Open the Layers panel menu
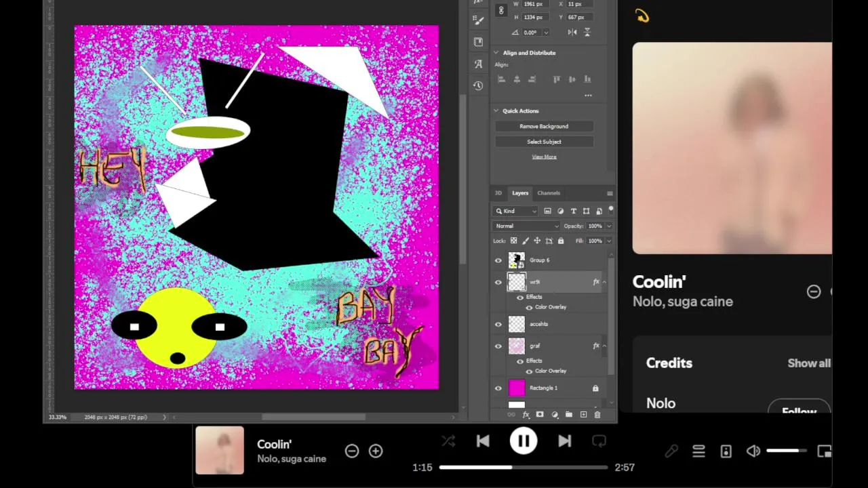The image size is (868, 488). click(x=610, y=193)
